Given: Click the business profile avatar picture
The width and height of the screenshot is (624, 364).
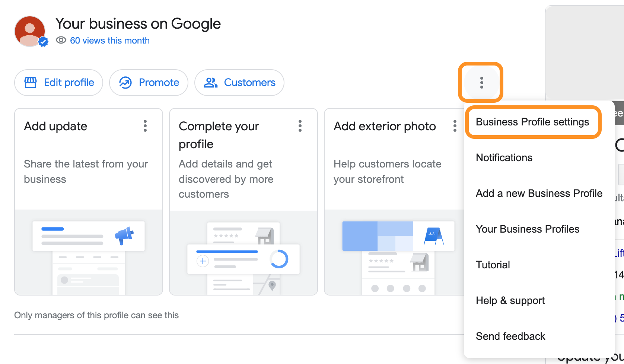Looking at the screenshot, I should point(30,31).
